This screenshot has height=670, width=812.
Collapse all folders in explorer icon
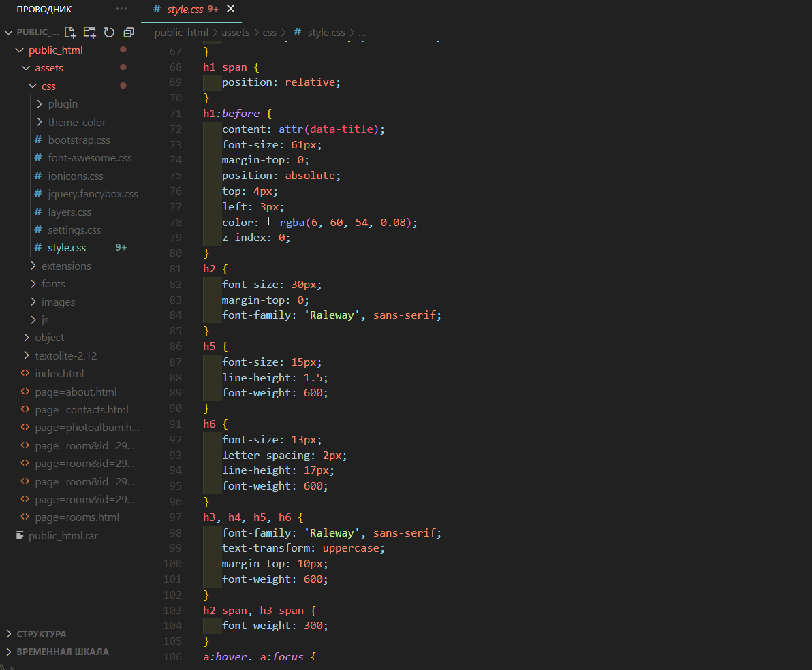coord(129,33)
